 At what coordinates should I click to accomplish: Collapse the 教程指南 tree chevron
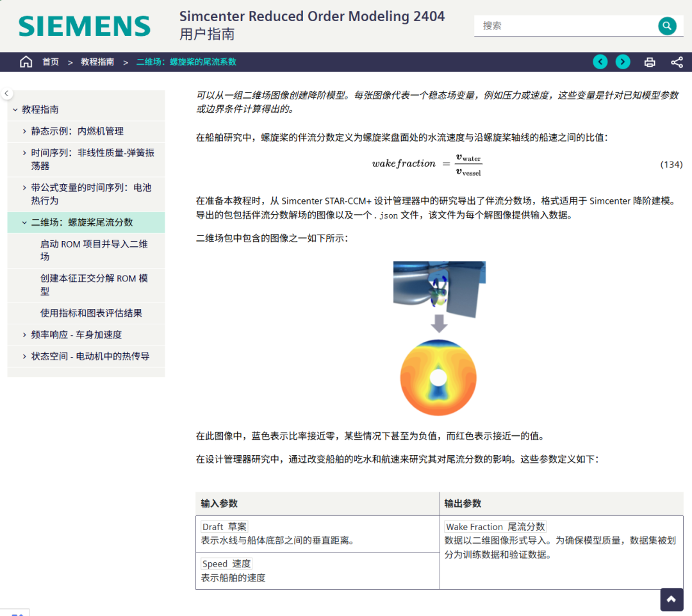15,110
